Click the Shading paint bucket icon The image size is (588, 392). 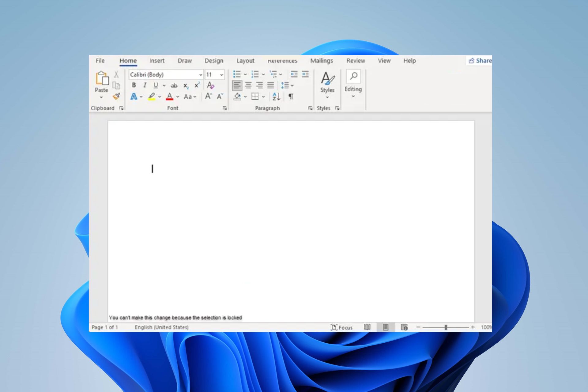tap(237, 97)
